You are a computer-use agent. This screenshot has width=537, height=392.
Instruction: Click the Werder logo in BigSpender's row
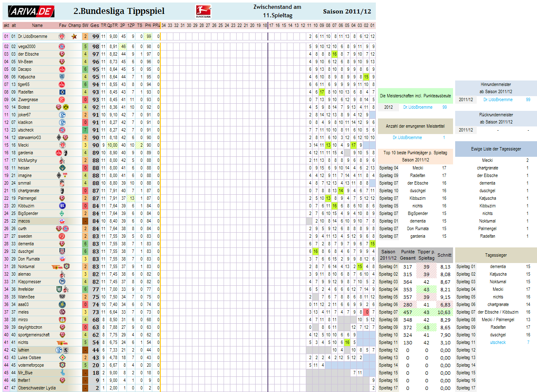point(62,214)
